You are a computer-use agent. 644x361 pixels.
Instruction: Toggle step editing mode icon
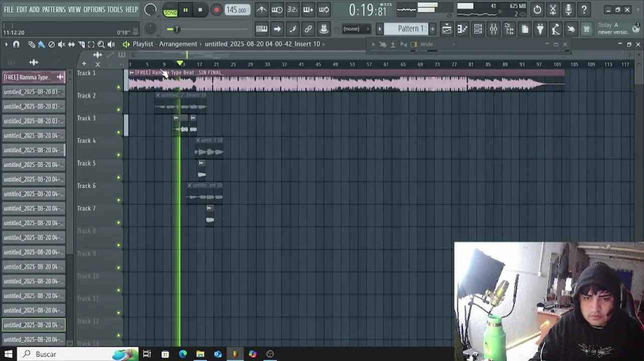(x=293, y=29)
